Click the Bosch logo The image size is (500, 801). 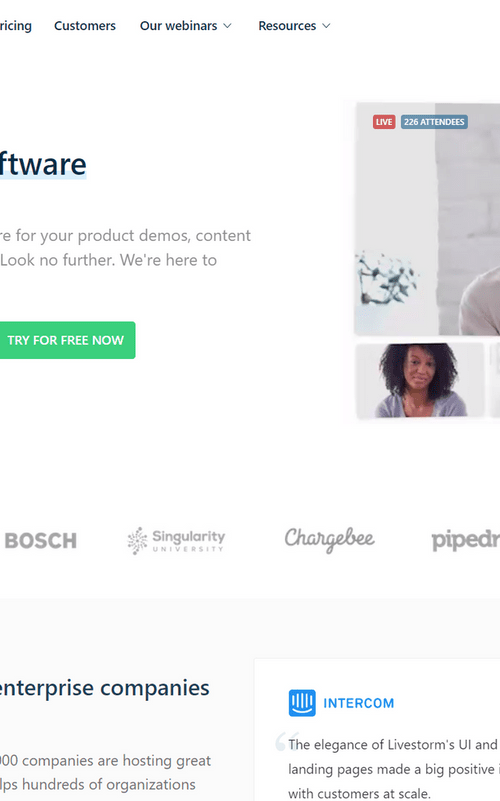click(x=40, y=540)
